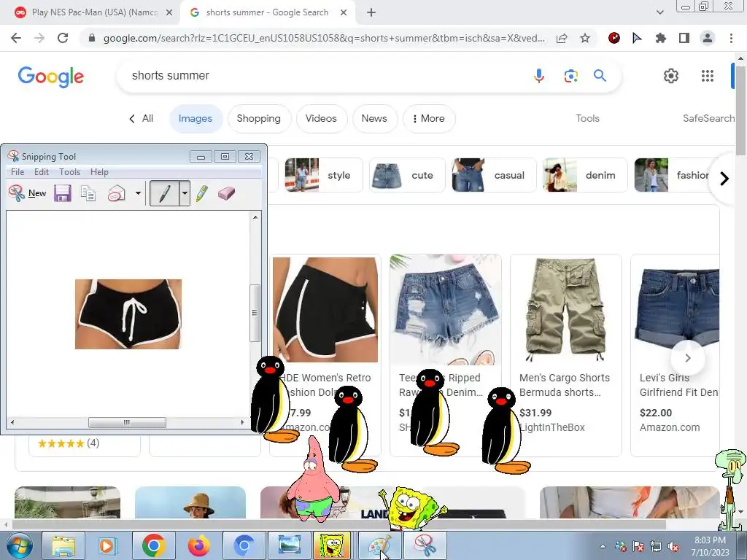The image size is (747, 560).
Task: Open Levi's Girls Girlfriend Fit link
Action: [679, 385]
